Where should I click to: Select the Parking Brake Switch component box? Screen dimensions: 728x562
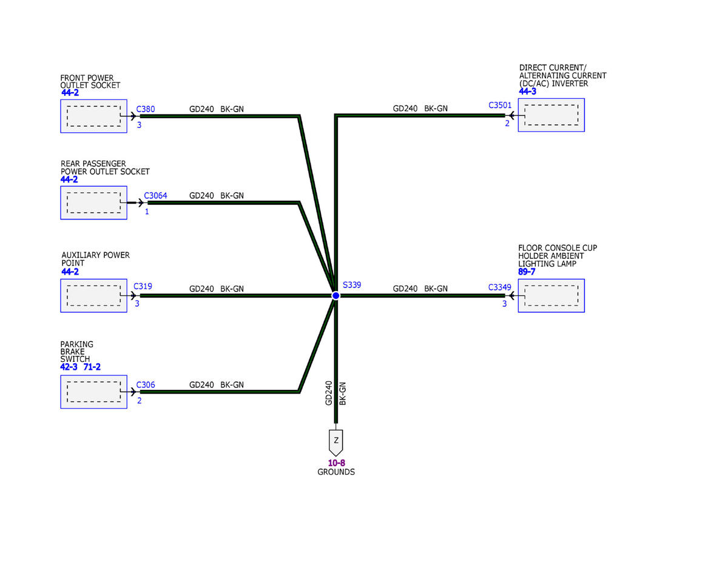[93, 392]
